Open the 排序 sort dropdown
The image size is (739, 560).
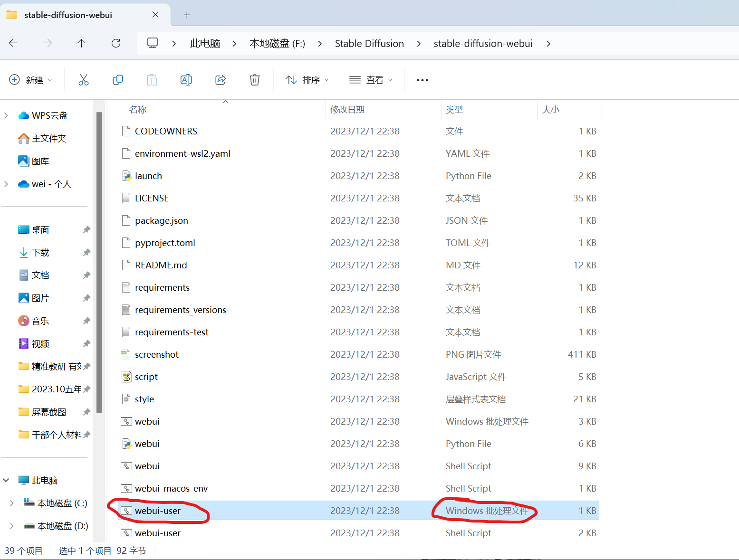tap(307, 80)
